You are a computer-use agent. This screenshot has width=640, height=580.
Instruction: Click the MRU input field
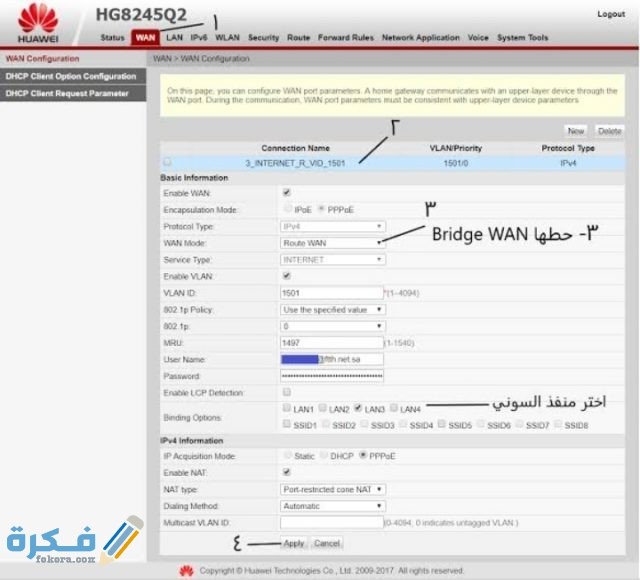(332, 343)
